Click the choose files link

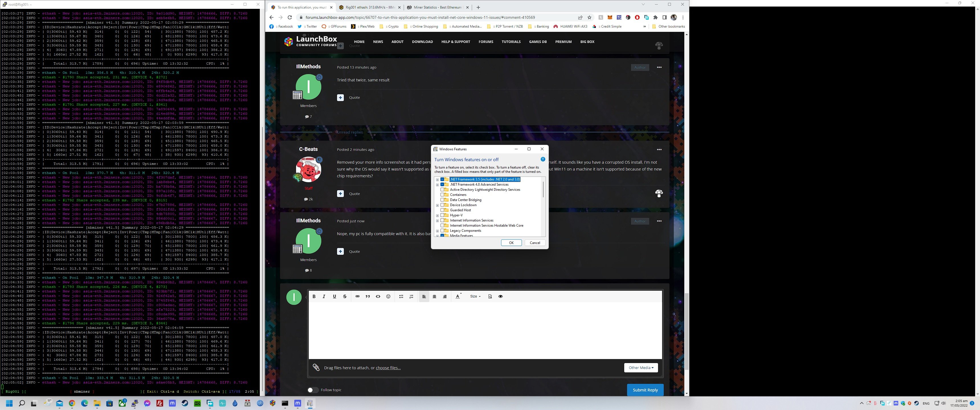click(x=388, y=368)
